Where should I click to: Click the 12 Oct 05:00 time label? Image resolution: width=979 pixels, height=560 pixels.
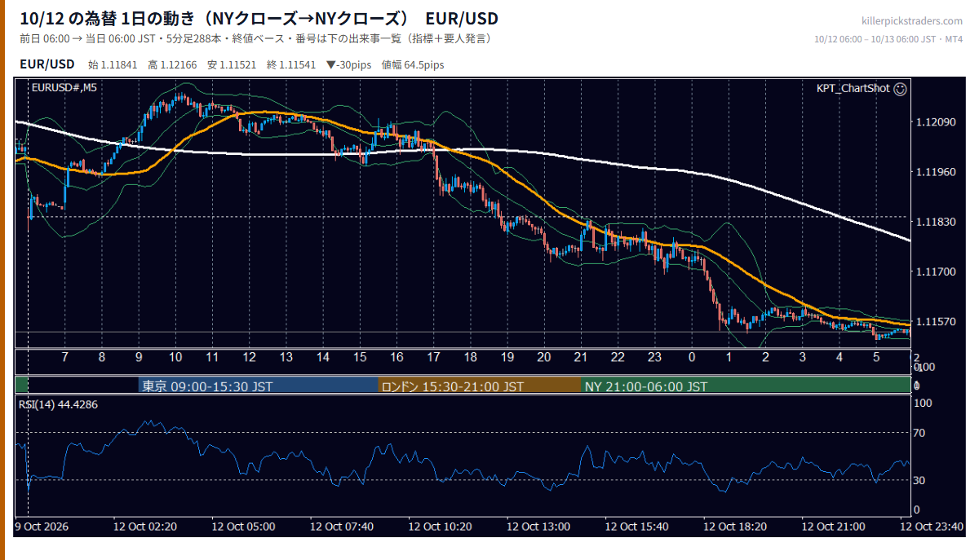pyautogui.click(x=243, y=527)
